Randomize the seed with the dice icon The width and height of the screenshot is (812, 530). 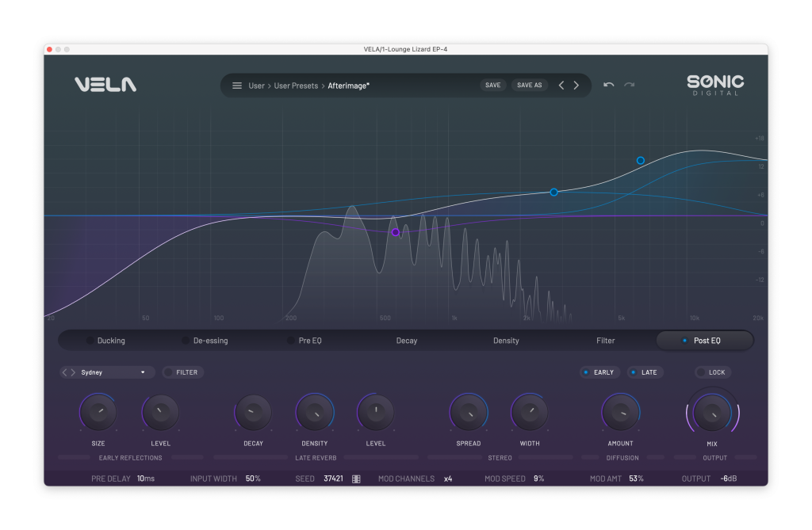[356, 479]
